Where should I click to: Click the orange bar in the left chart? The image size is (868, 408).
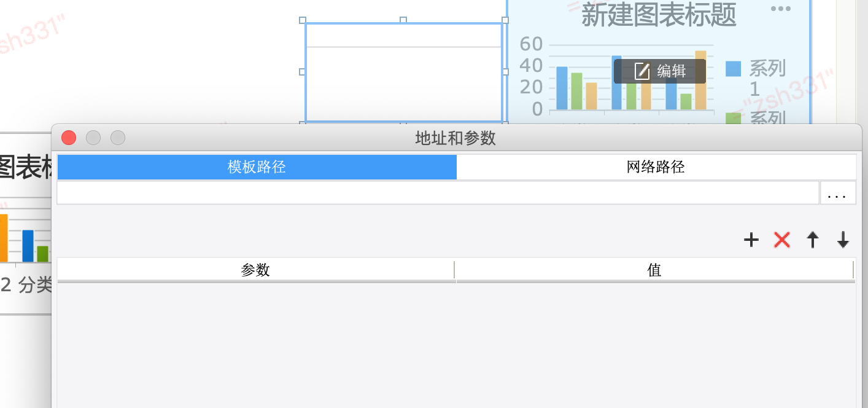pos(3,238)
